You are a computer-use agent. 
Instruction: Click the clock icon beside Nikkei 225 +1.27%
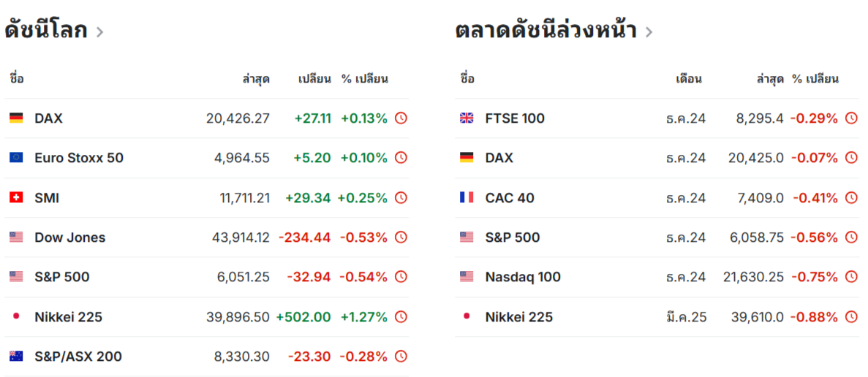point(401,317)
